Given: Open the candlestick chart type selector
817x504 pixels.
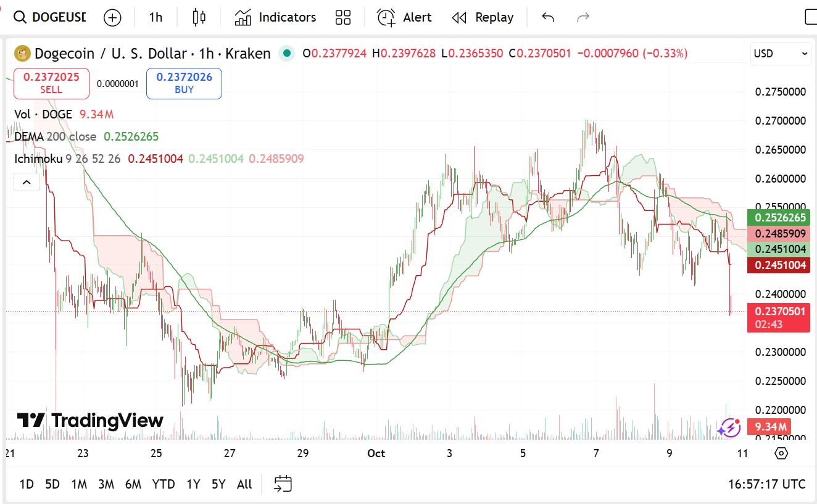Looking at the screenshot, I should (x=199, y=17).
